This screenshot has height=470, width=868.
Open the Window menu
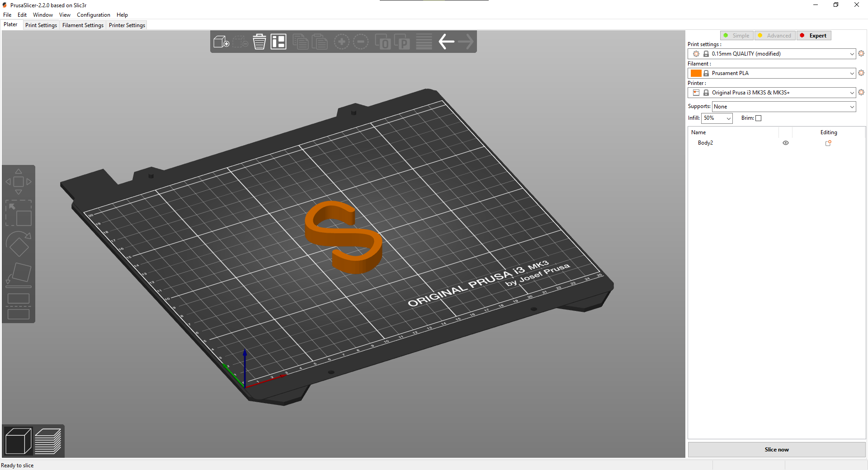(x=43, y=15)
